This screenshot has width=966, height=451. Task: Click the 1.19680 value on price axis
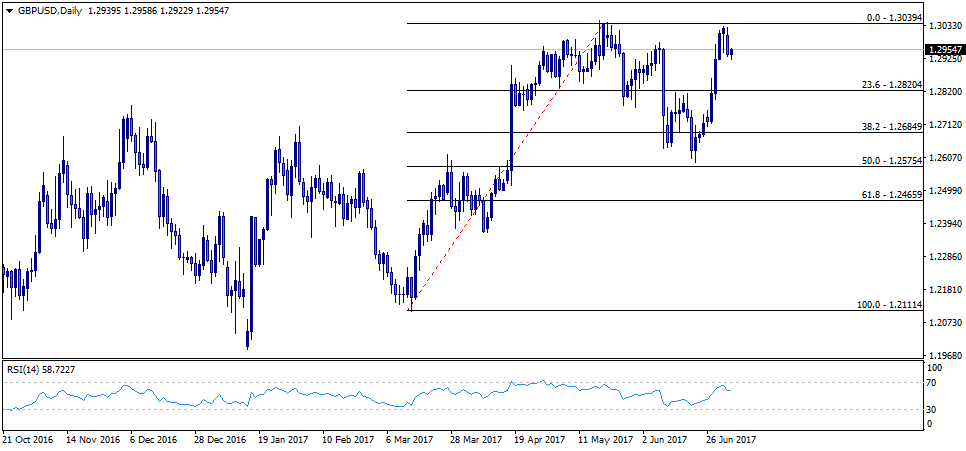pyautogui.click(x=945, y=355)
